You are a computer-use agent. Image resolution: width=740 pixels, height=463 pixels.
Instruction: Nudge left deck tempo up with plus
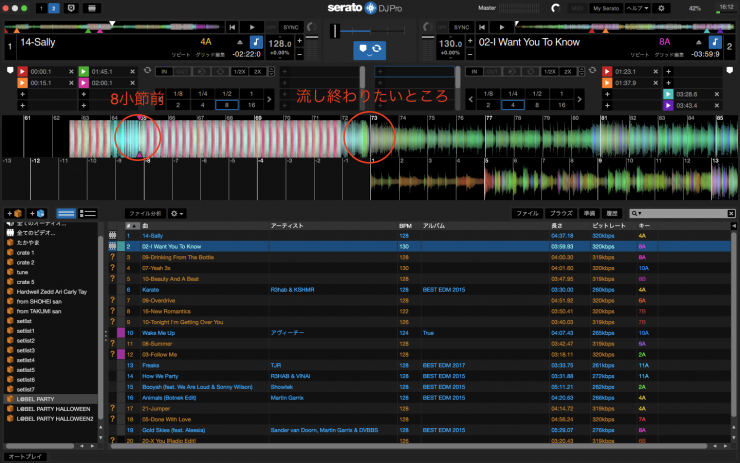[299, 41]
